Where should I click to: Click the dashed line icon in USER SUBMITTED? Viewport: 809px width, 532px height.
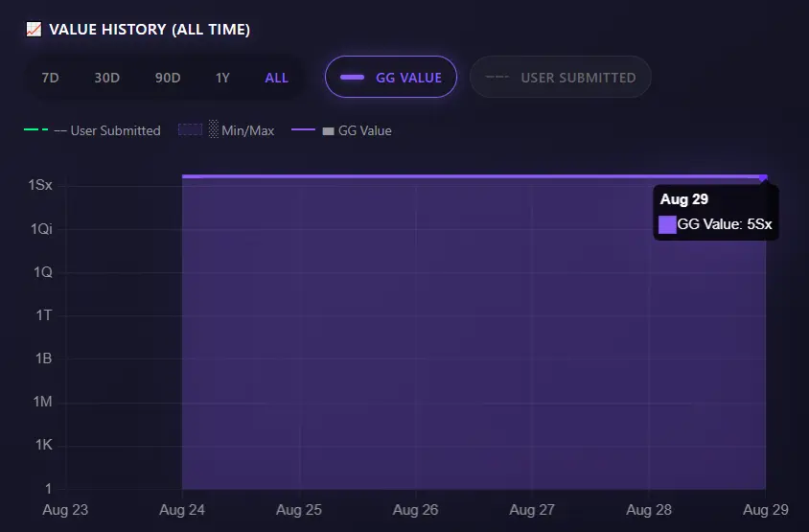tap(497, 78)
